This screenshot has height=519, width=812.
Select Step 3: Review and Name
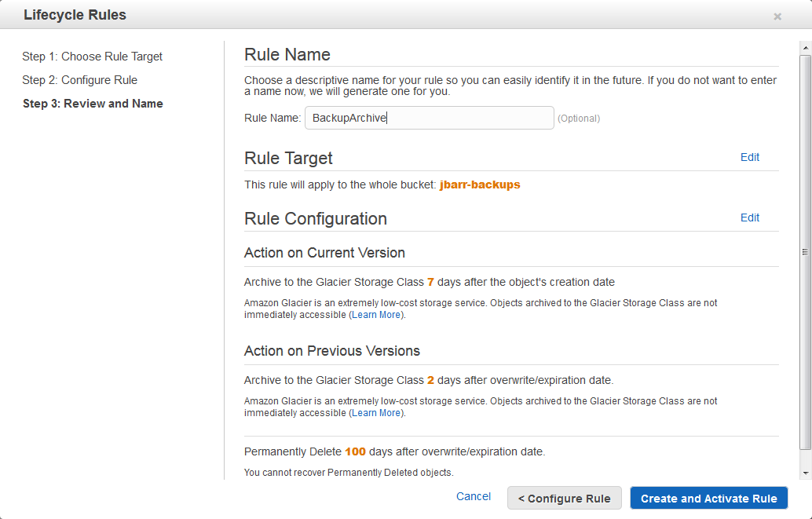point(93,104)
